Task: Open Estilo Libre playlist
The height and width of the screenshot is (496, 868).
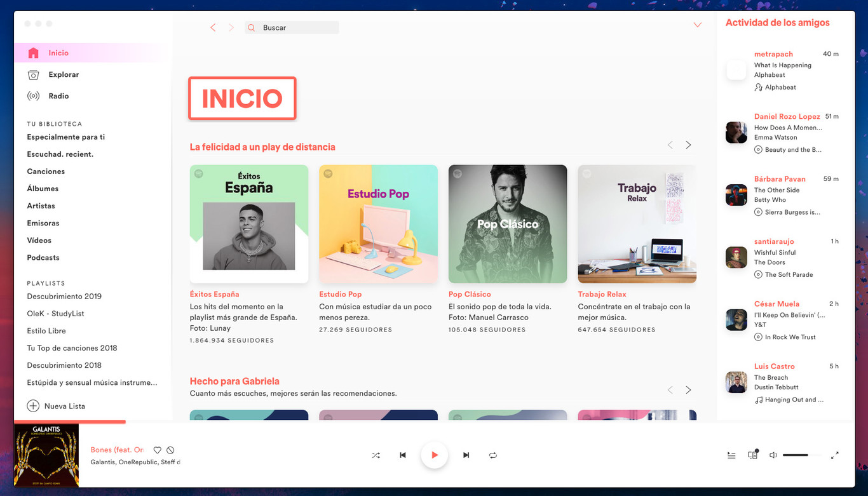Action: [x=46, y=331]
